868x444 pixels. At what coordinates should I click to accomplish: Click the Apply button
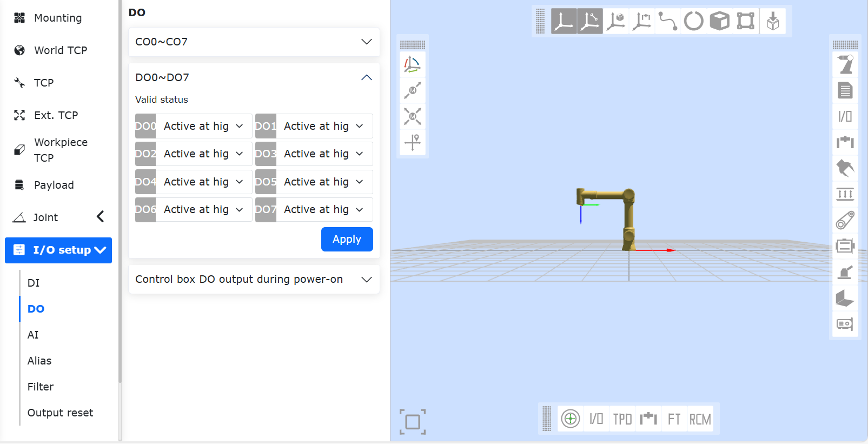[347, 239]
